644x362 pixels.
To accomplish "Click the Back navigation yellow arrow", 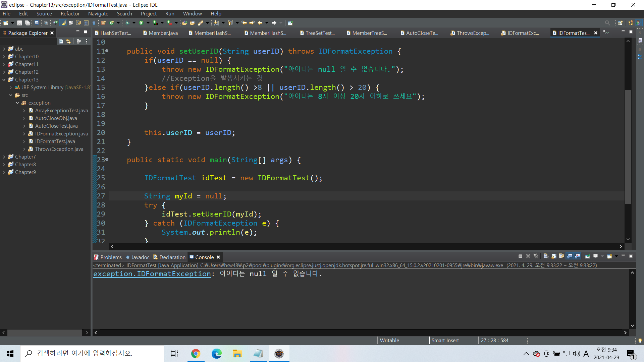I will pyautogui.click(x=260, y=23).
